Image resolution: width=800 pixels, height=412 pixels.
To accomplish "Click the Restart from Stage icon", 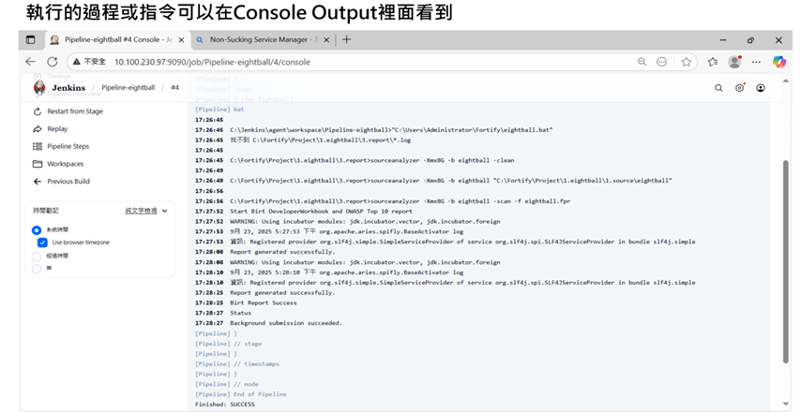I will (x=37, y=111).
